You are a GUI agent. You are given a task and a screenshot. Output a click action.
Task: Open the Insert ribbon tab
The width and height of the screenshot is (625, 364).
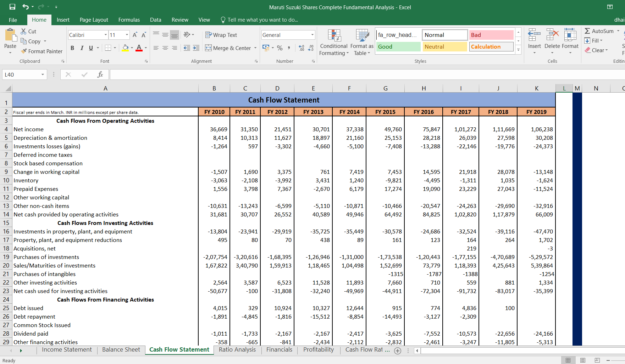click(63, 20)
